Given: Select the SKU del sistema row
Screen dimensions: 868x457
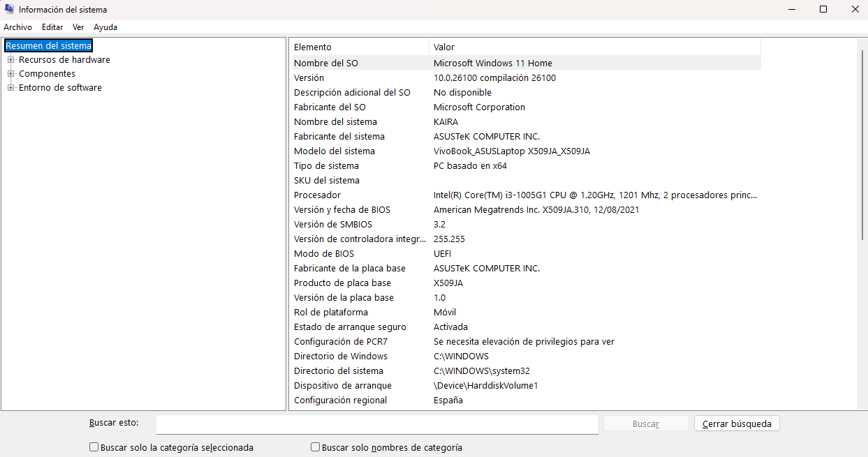Looking at the screenshot, I should click(x=525, y=180).
